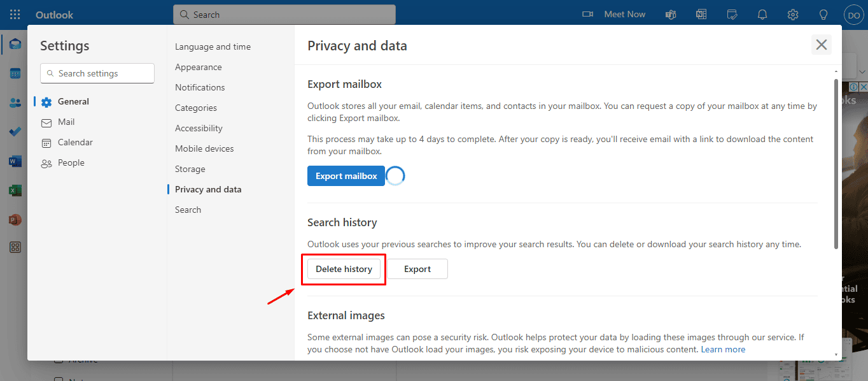
Task: Open People app in left rail
Action: (15, 103)
